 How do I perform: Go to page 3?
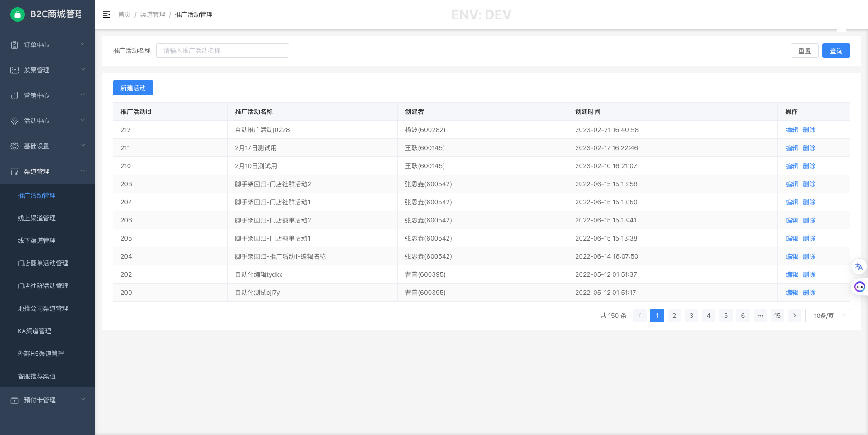[692, 316]
